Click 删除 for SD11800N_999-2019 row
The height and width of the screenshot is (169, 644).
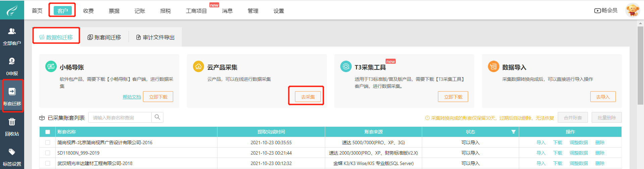tap(600, 153)
